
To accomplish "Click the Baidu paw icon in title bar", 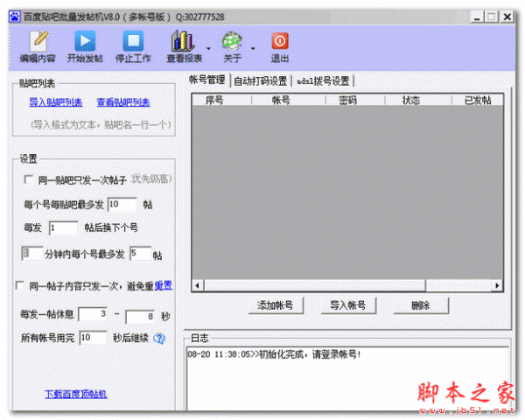I will (x=14, y=17).
